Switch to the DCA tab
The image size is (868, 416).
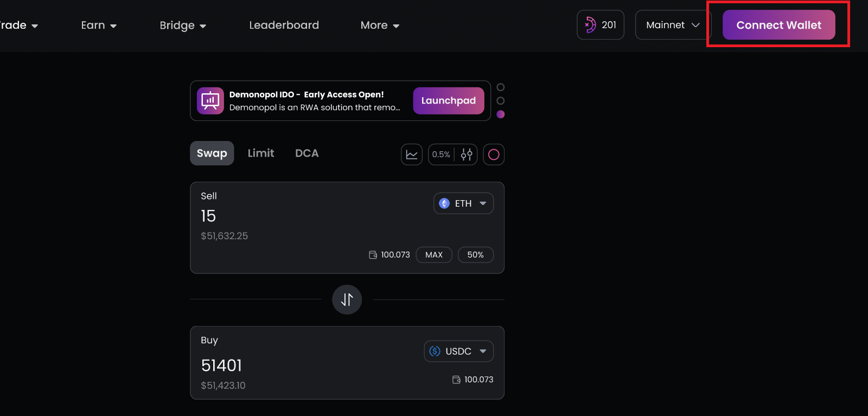click(x=307, y=153)
